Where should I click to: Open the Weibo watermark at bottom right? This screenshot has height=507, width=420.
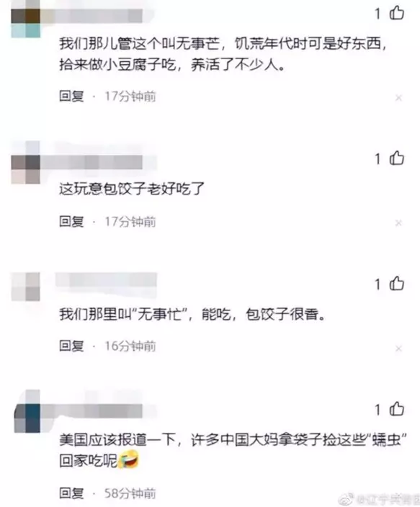point(379,500)
